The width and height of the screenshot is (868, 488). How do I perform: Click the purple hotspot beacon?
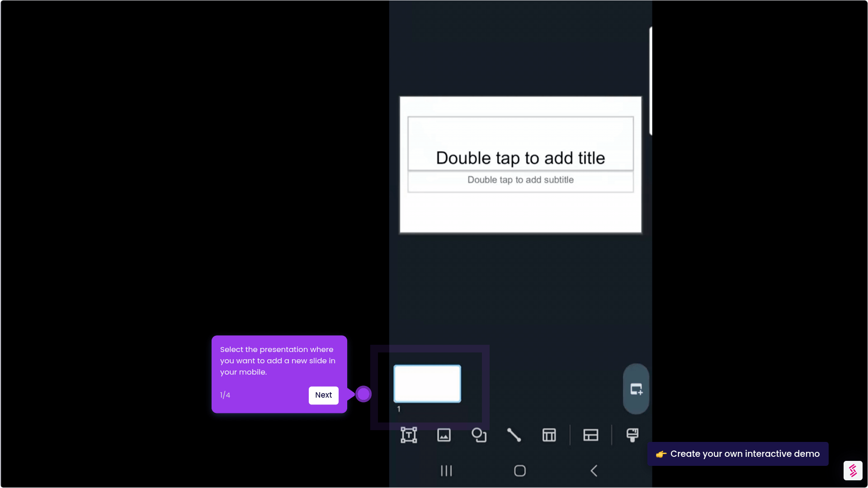[x=363, y=394]
